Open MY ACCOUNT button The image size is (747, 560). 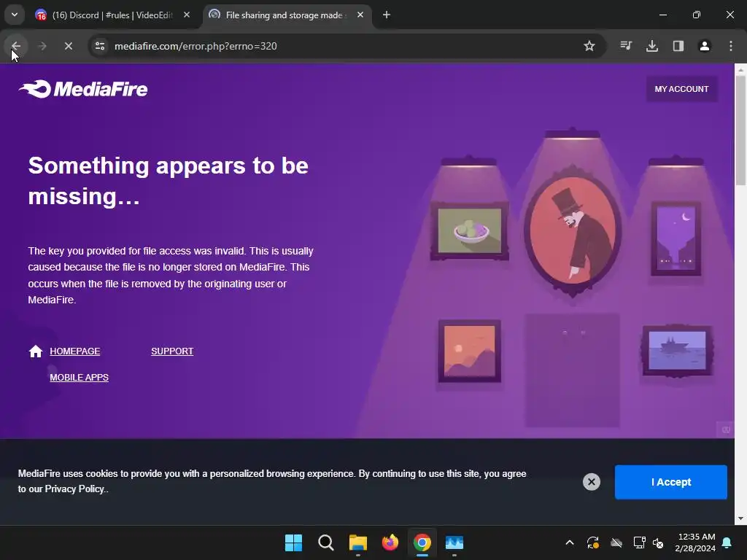(x=681, y=89)
